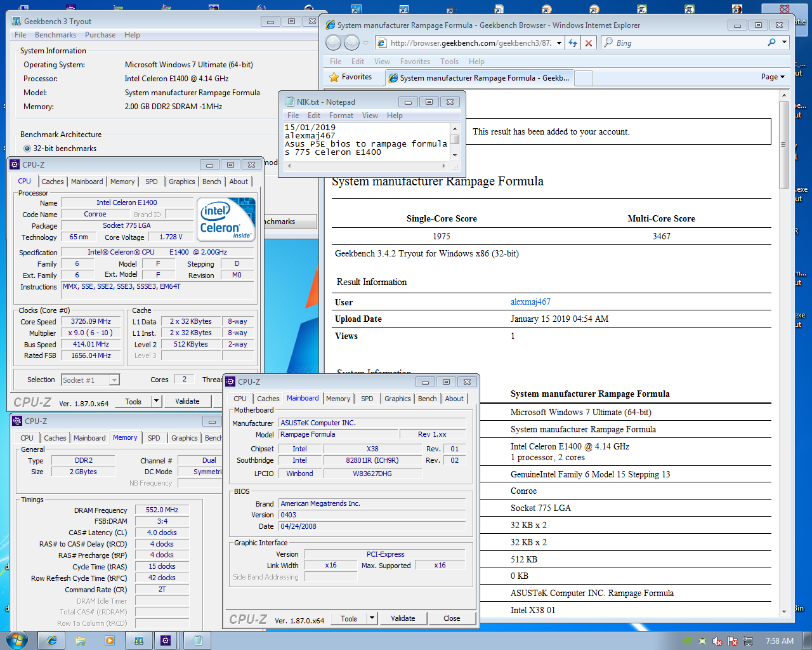Viewport: 812px width, 650px height.
Task: Open the recent pages dropdown near Forward
Action: pyautogui.click(x=365, y=43)
